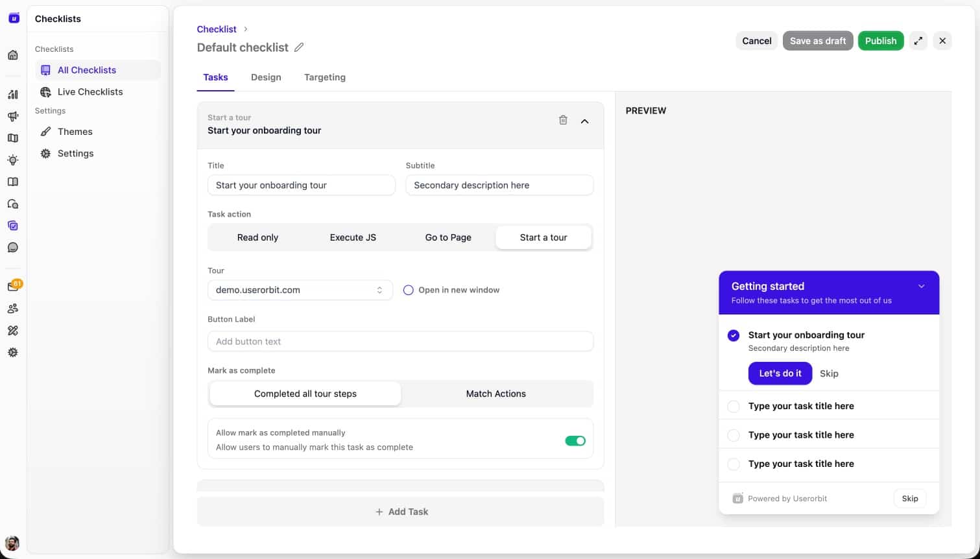Select the Announcements megaphone icon
The image size is (980, 559).
(13, 116)
